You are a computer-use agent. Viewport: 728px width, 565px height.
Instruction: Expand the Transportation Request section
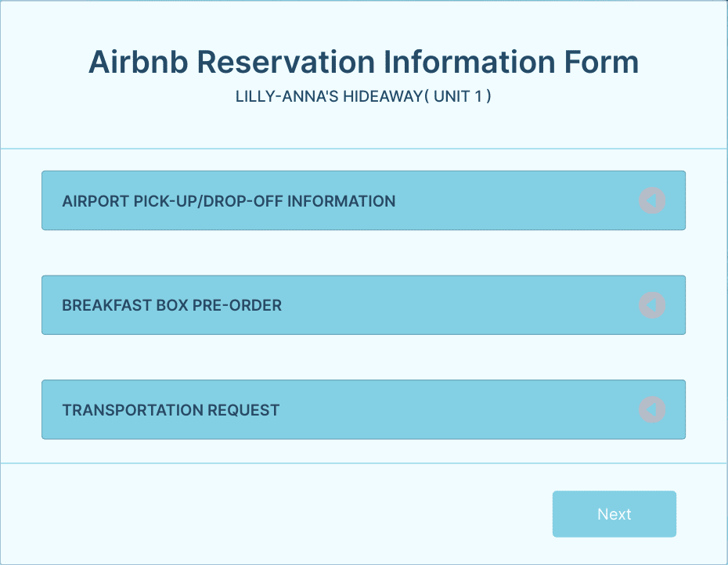coord(363,409)
